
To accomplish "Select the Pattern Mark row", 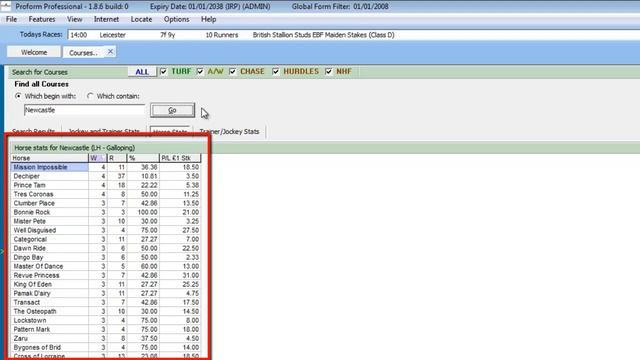I will 106,329.
